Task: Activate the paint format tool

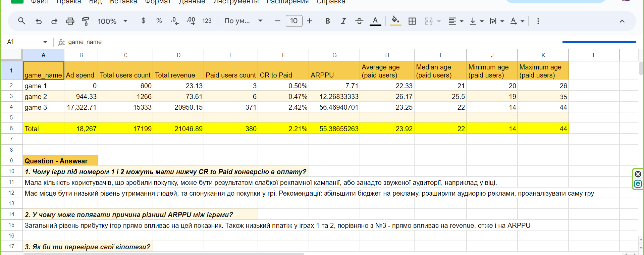Action: [x=86, y=21]
